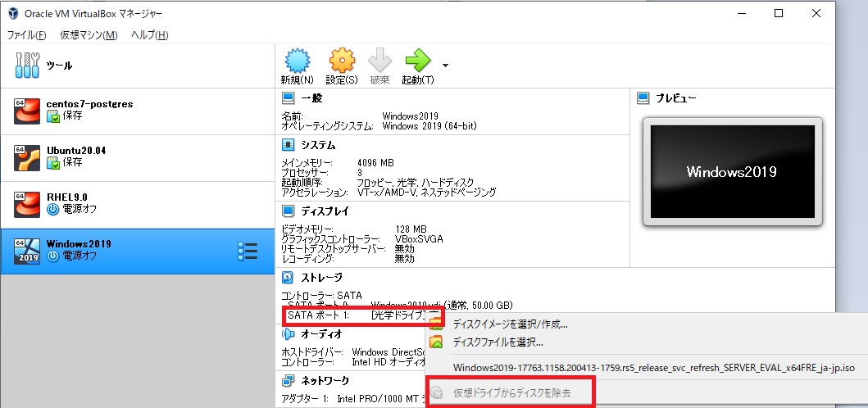The width and height of the screenshot is (868, 408).
Task: Close the VirtualBox manager window
Action: [816, 13]
